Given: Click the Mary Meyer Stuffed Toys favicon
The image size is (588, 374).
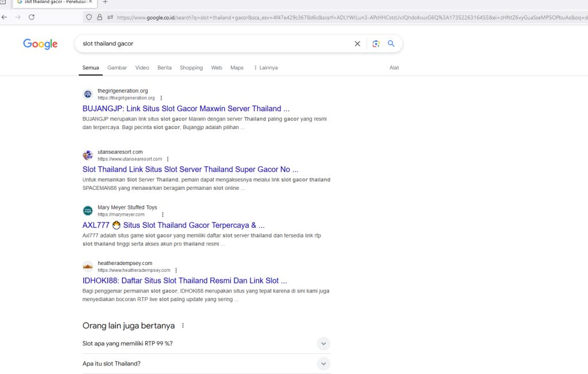Looking at the screenshot, I should 88,211.
